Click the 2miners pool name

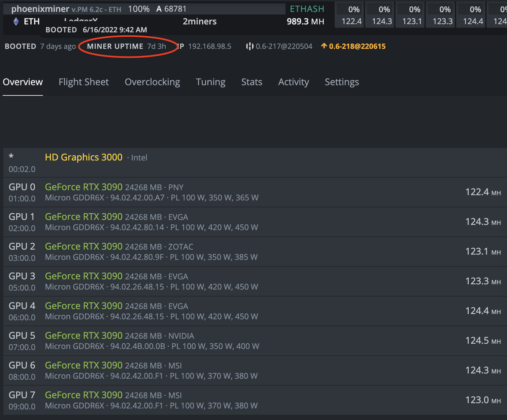pyautogui.click(x=200, y=22)
